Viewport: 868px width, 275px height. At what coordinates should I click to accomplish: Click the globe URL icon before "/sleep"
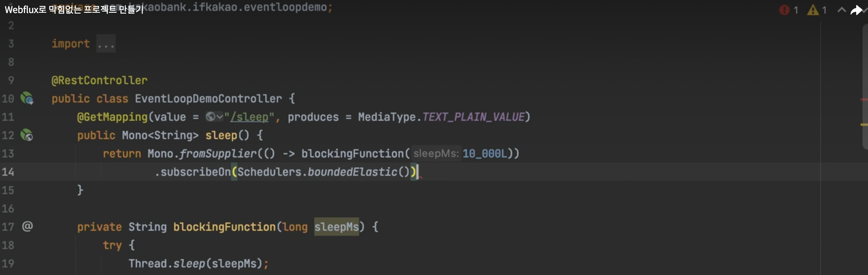(210, 117)
